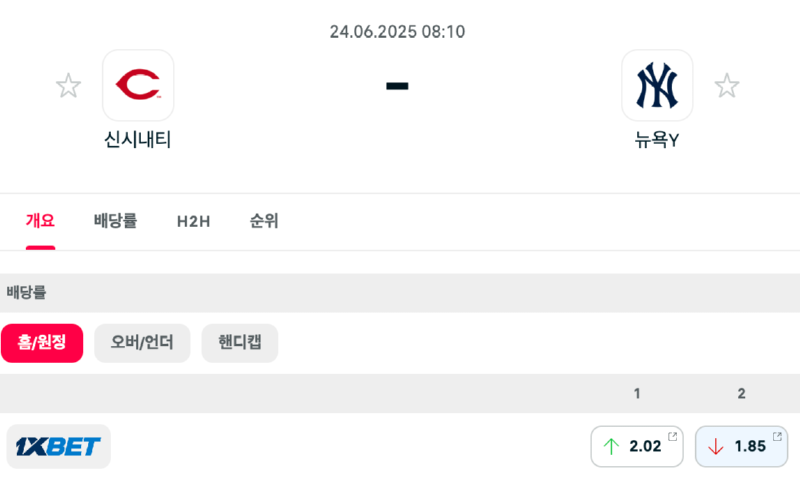Viewport: 800px width, 477px height.
Task: Open the 배당률 tab
Action: pos(115,221)
